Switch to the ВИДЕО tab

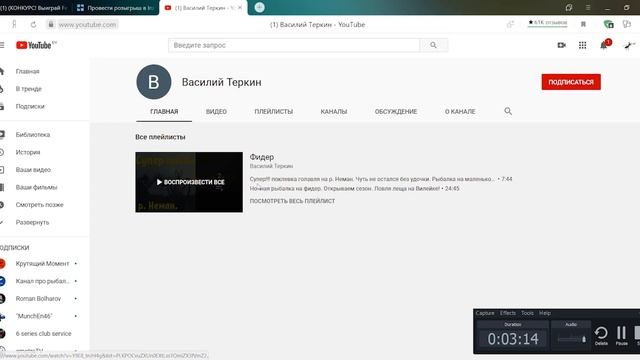tap(216, 111)
